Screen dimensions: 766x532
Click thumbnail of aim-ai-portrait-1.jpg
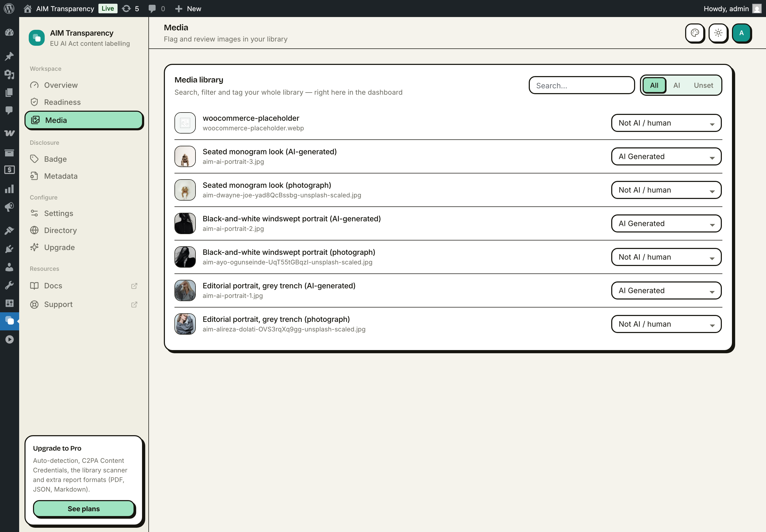coord(185,291)
